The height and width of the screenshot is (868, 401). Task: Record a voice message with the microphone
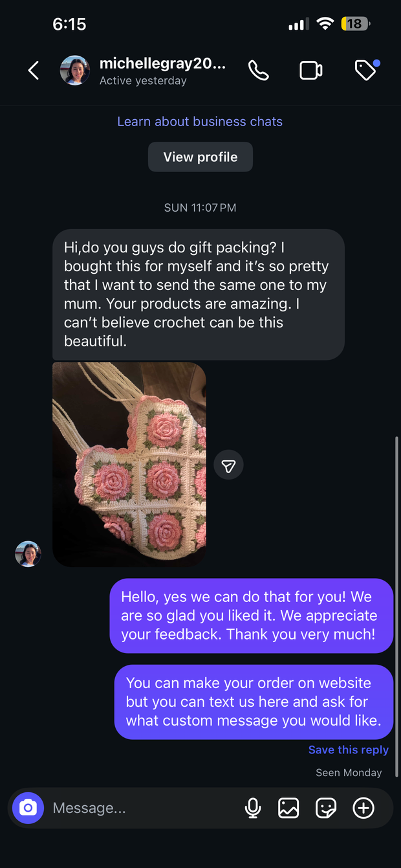[x=253, y=808]
